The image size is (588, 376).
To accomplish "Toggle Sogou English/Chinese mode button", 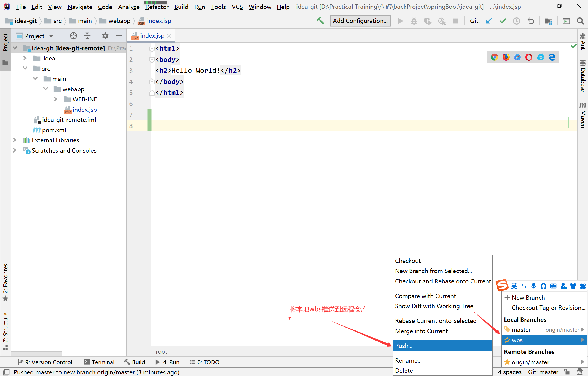I will point(514,286).
